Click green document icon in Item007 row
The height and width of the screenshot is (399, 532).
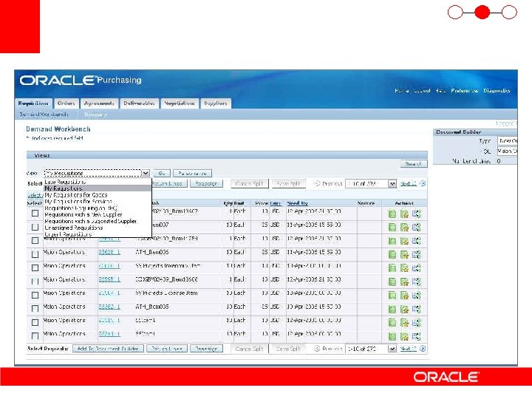coord(392,228)
